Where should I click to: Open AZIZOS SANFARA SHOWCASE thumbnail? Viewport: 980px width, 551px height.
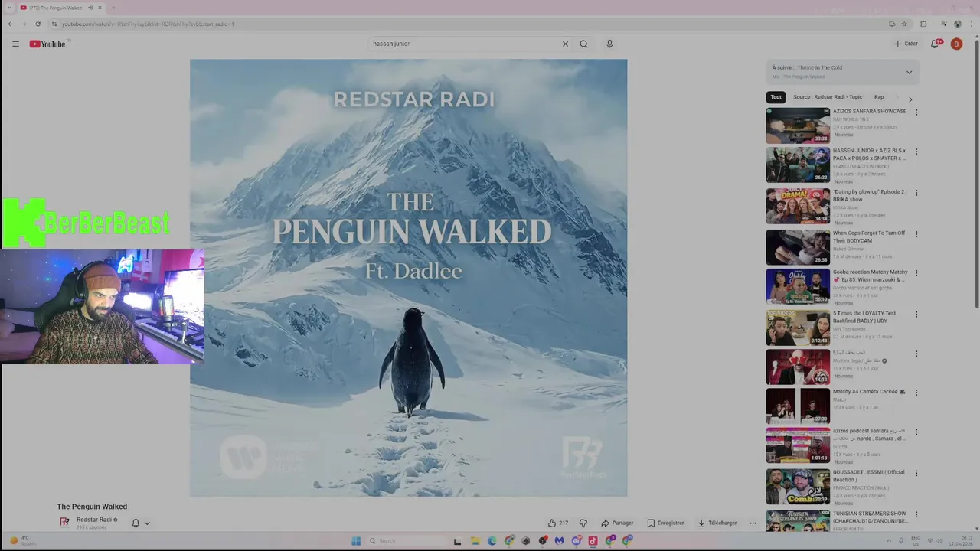coord(798,126)
